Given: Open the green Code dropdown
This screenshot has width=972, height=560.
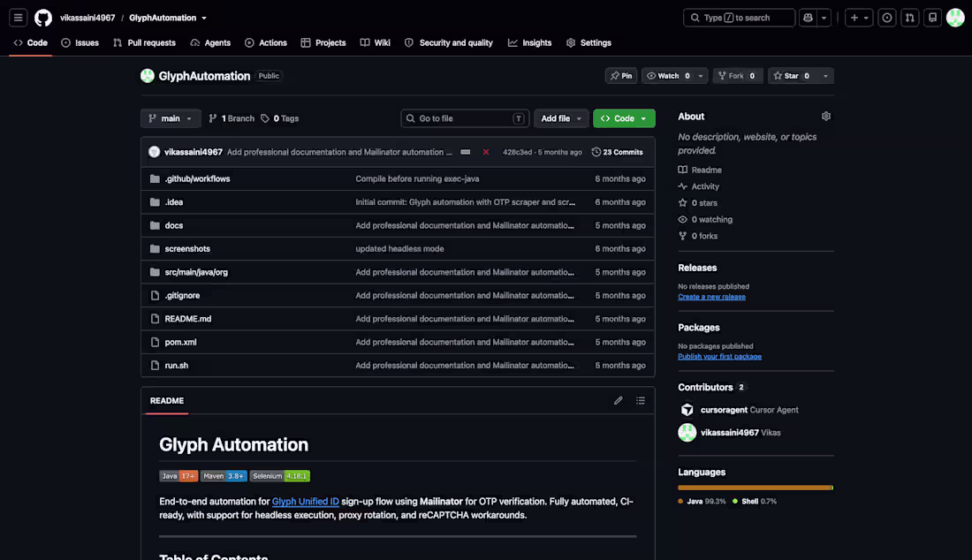Looking at the screenshot, I should pyautogui.click(x=624, y=118).
